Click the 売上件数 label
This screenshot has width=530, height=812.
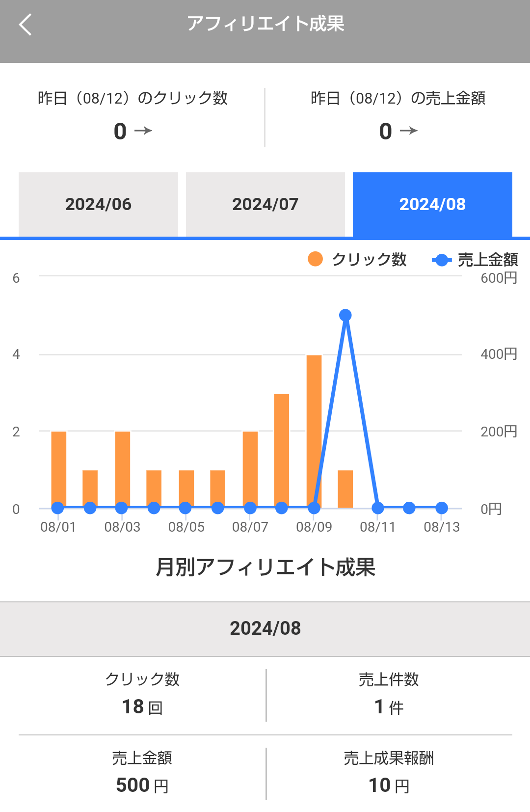point(389,679)
